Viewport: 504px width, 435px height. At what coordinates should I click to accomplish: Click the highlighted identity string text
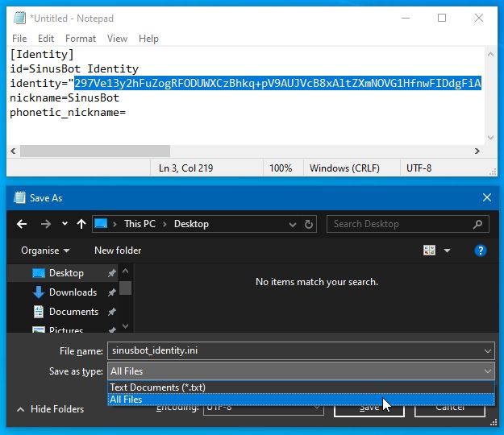pos(277,83)
